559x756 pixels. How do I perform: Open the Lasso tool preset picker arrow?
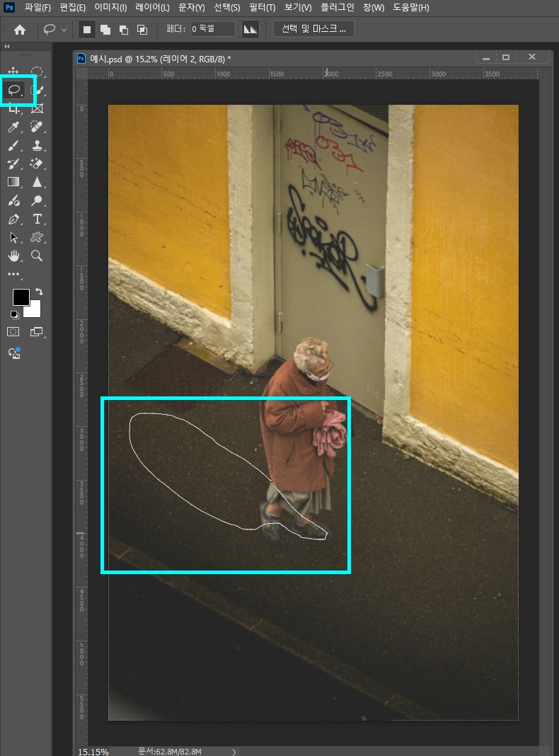tap(64, 30)
